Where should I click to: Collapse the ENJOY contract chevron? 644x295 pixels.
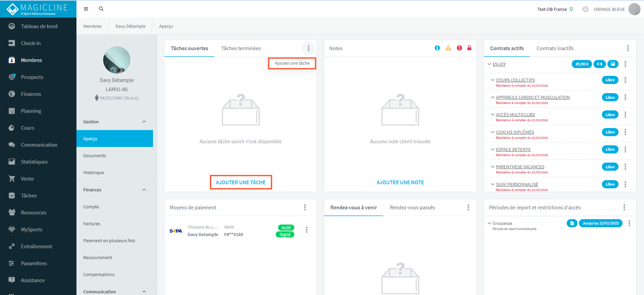pos(489,64)
